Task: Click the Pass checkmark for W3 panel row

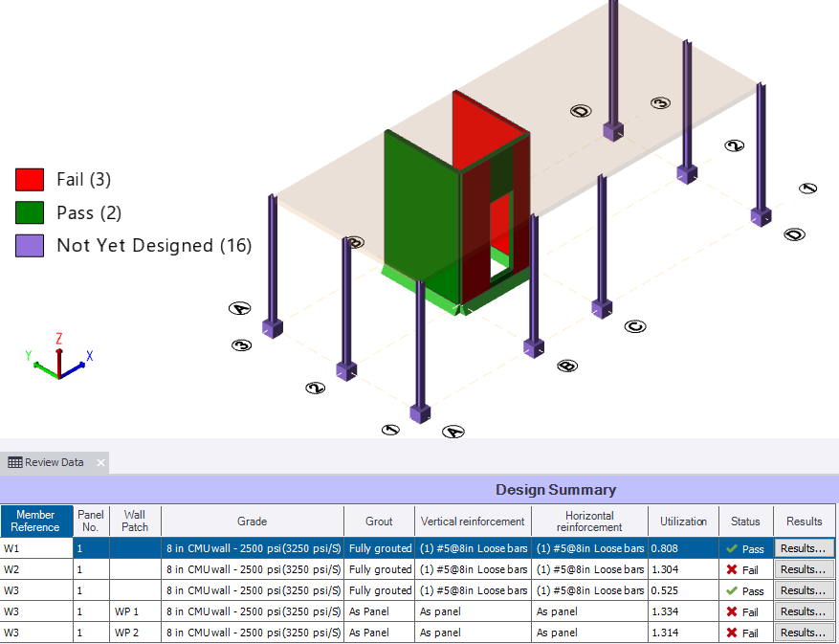Action: point(731,590)
